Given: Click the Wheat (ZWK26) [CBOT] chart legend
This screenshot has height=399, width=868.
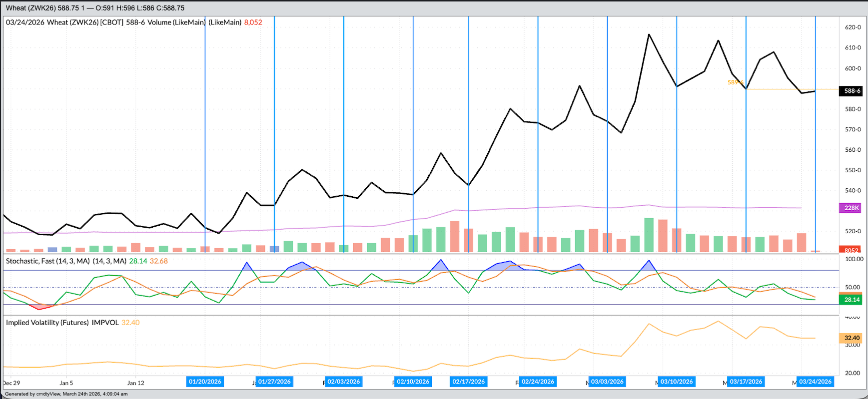Looking at the screenshot, I should 85,22.
